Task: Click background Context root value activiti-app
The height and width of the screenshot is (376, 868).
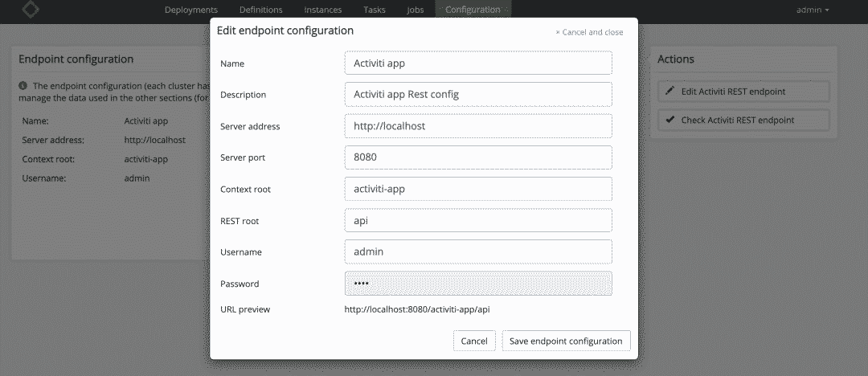Action: click(x=146, y=160)
